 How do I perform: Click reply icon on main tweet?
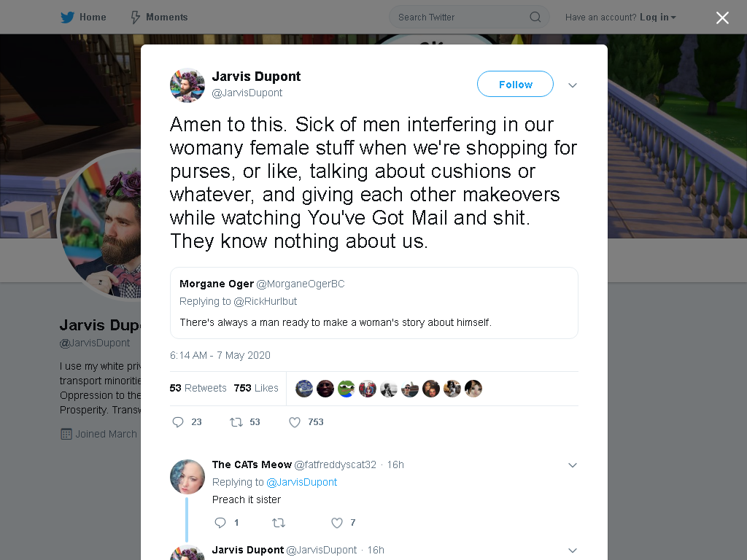point(178,422)
